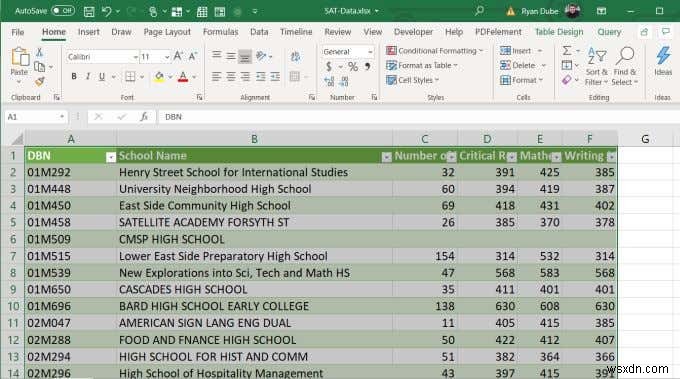Image resolution: width=680 pixels, height=379 pixels.
Task: Click the Share icon near the ribbon
Action: [644, 32]
